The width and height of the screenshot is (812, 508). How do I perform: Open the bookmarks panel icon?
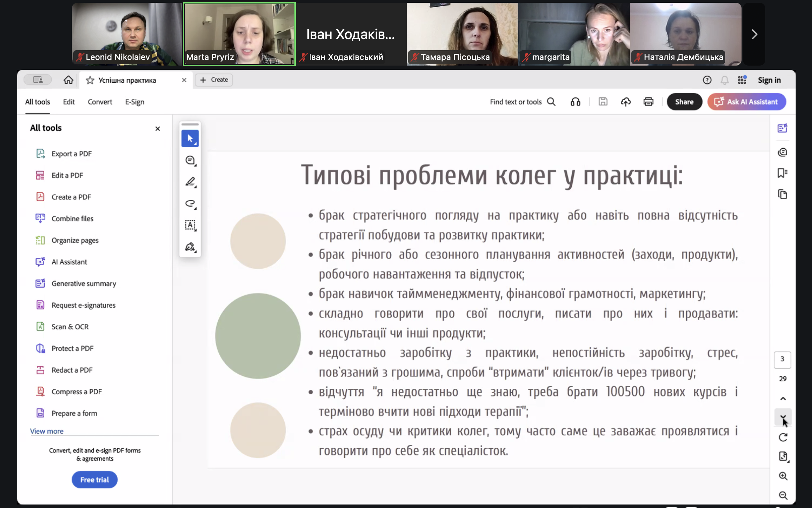(782, 173)
